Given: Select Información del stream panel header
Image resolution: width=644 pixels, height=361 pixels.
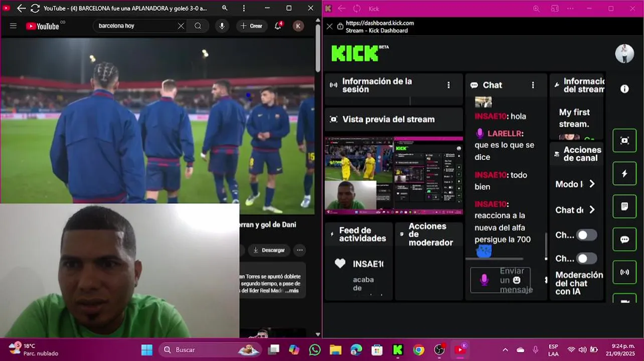Looking at the screenshot, I should pos(577,85).
